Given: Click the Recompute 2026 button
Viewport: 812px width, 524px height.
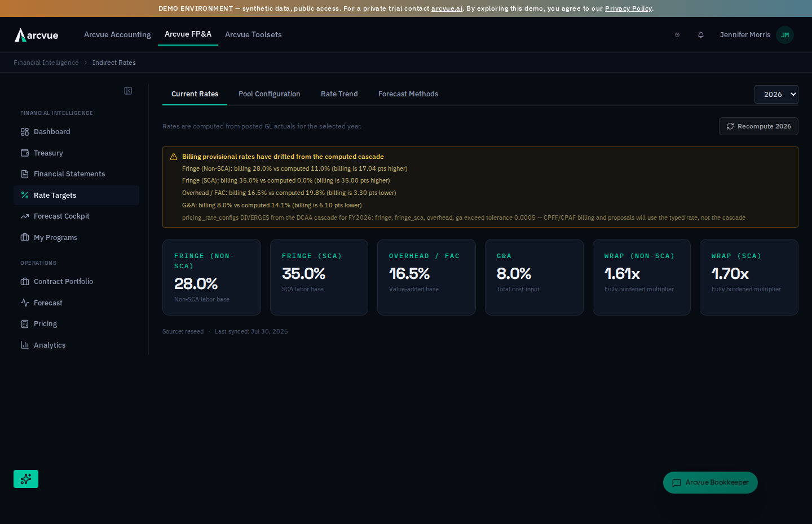Looking at the screenshot, I should [x=758, y=126].
